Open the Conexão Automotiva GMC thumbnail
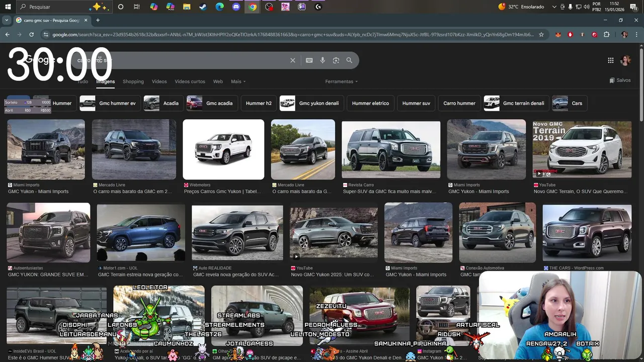644x362 pixels. pos(497,232)
